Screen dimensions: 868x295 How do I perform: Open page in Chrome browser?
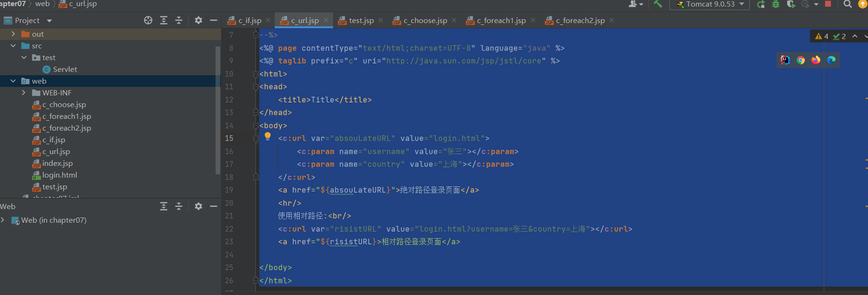(801, 60)
